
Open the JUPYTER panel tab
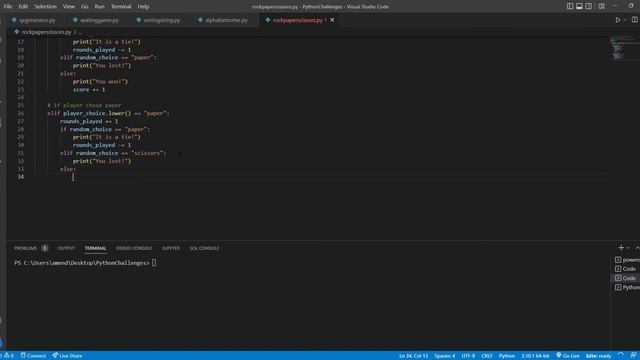(171, 248)
